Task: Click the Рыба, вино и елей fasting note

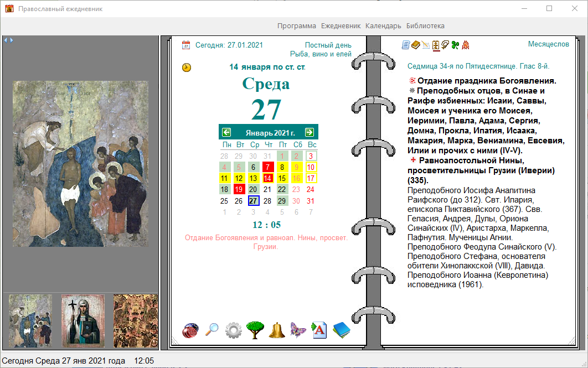Action: (321, 54)
